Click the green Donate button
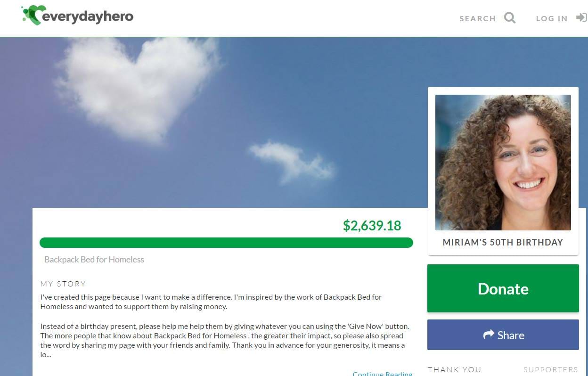This screenshot has width=588, height=376. (503, 288)
